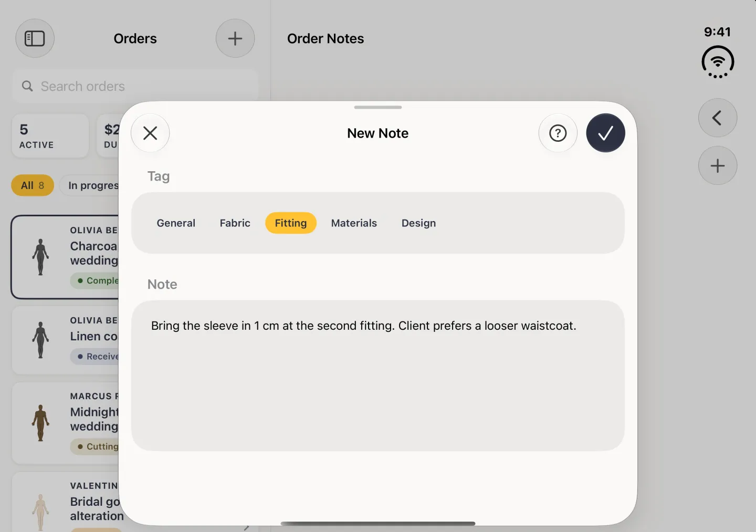Add a new order with plus button
The image size is (756, 532).
[235, 38]
